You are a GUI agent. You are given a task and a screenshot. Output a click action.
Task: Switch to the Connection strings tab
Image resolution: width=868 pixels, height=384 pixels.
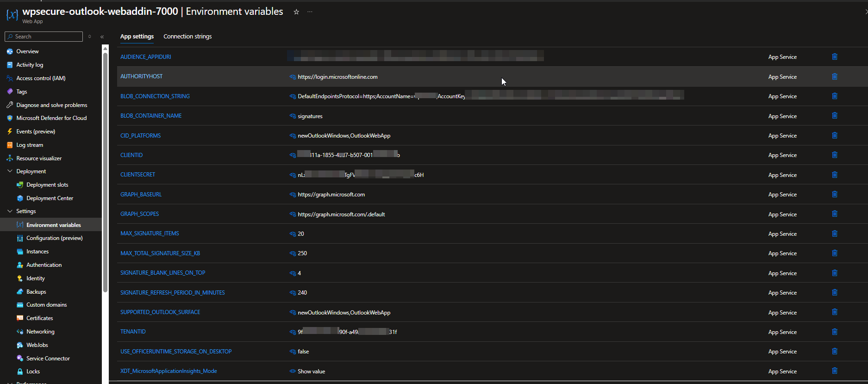187,37
